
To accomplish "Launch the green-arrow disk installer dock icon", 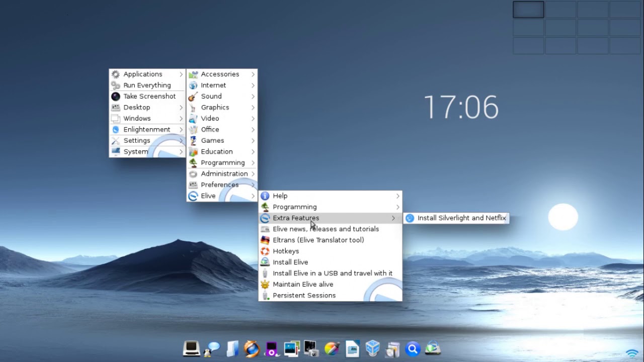I will (x=433, y=348).
